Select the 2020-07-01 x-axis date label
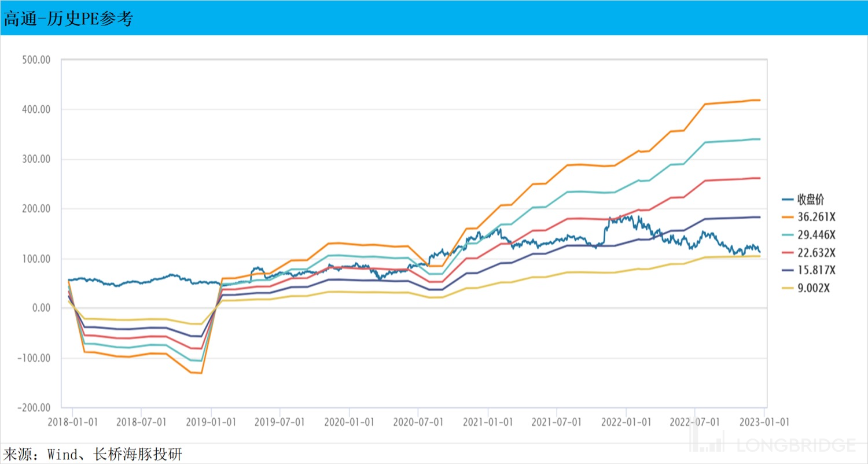Viewport: 868px width, 464px height. coord(418,422)
